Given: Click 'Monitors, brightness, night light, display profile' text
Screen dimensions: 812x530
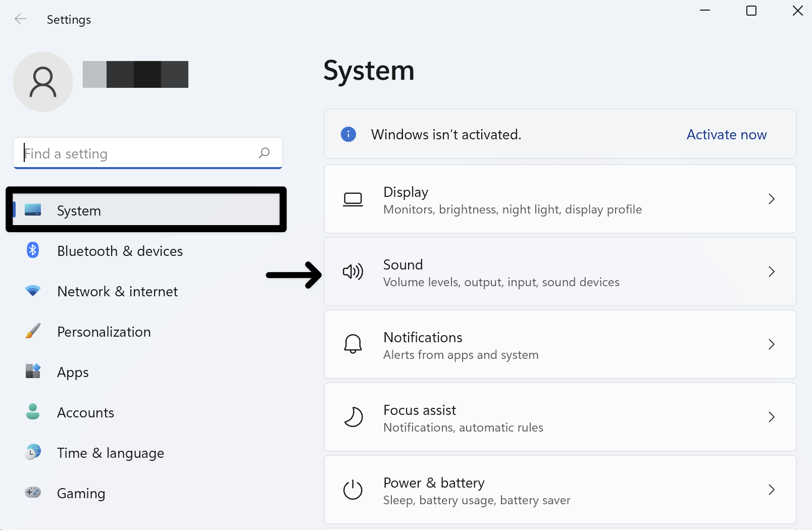Looking at the screenshot, I should [x=513, y=209].
